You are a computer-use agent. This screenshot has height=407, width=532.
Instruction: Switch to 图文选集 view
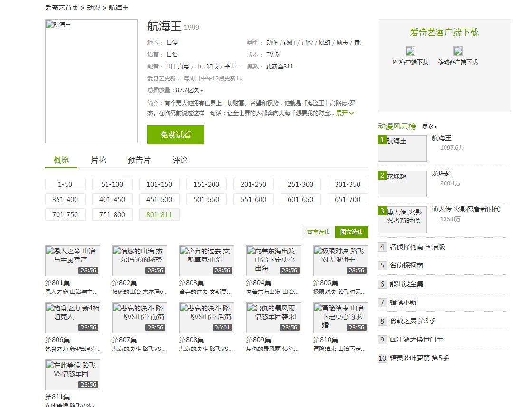[x=352, y=232]
